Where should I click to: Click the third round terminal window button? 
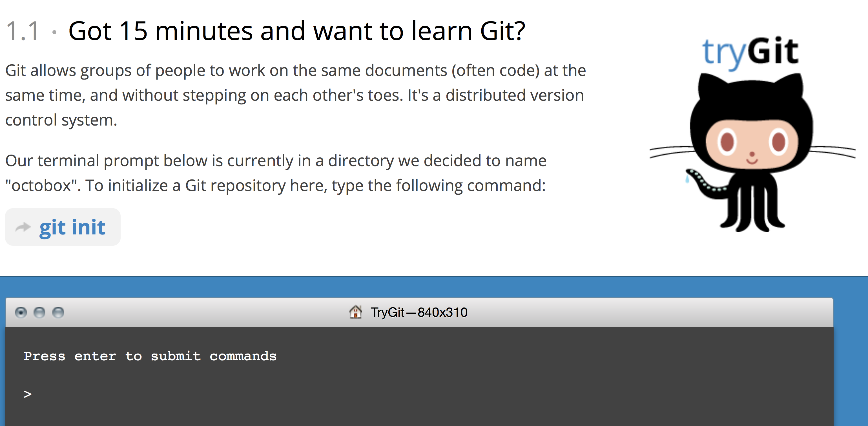coord(58,312)
